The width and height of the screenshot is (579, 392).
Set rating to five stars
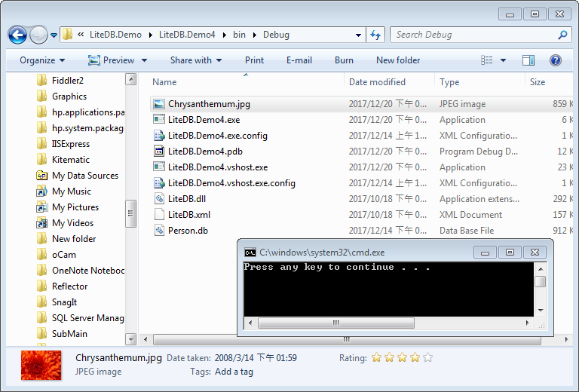tap(427, 357)
